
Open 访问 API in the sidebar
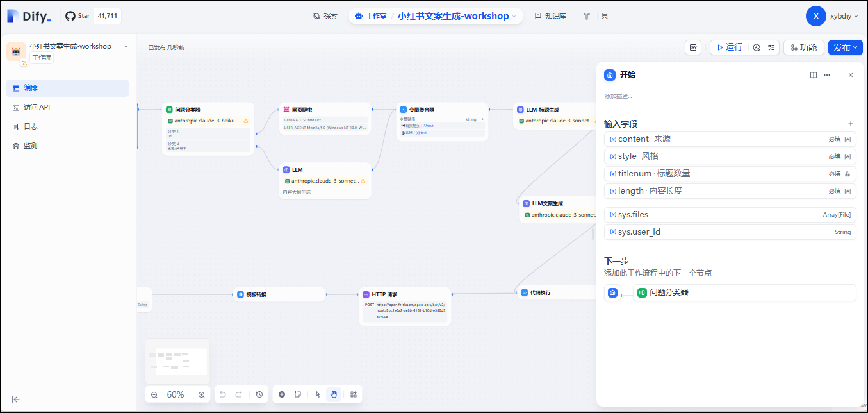[x=67, y=107]
